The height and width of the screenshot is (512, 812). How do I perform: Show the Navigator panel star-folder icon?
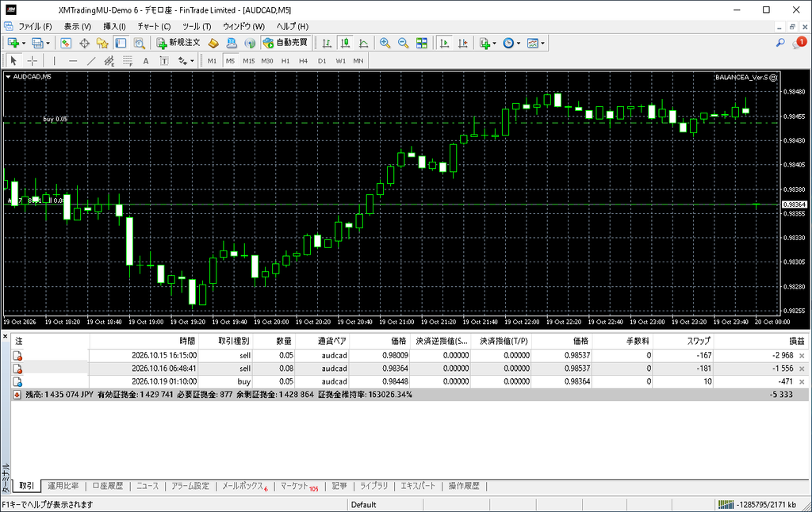click(102, 43)
